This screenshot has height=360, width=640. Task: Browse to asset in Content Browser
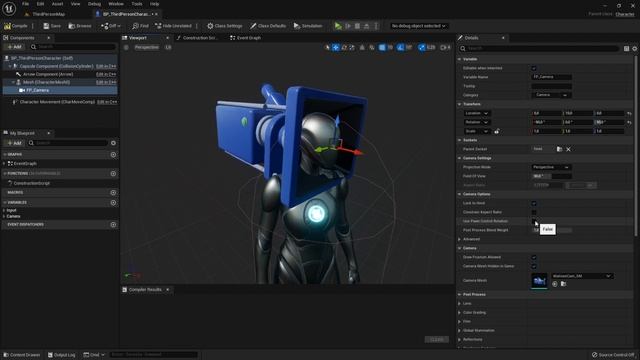click(80, 26)
